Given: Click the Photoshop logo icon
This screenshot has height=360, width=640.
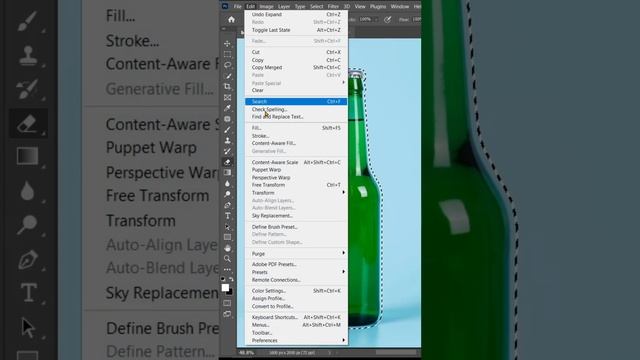Looking at the screenshot, I should (225, 6).
